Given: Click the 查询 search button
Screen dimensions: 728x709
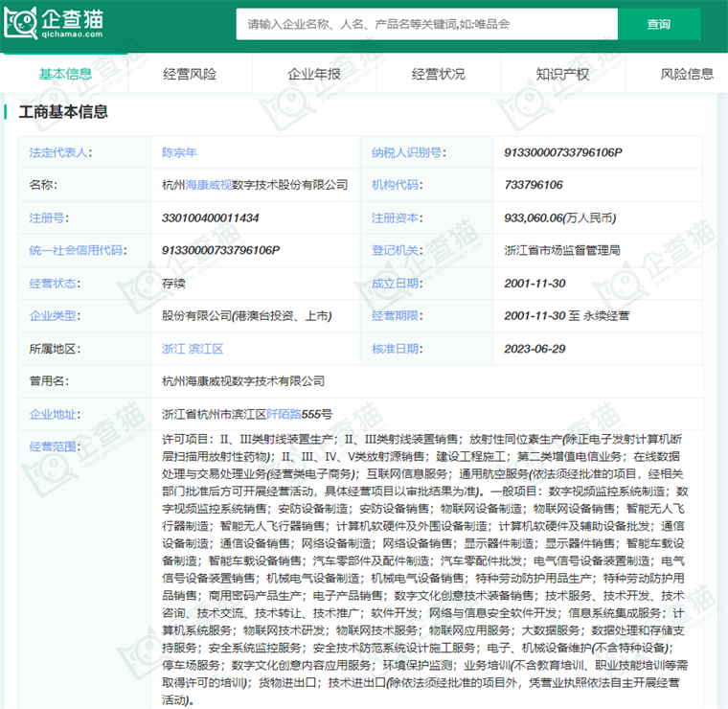Looking at the screenshot, I should [659, 24].
